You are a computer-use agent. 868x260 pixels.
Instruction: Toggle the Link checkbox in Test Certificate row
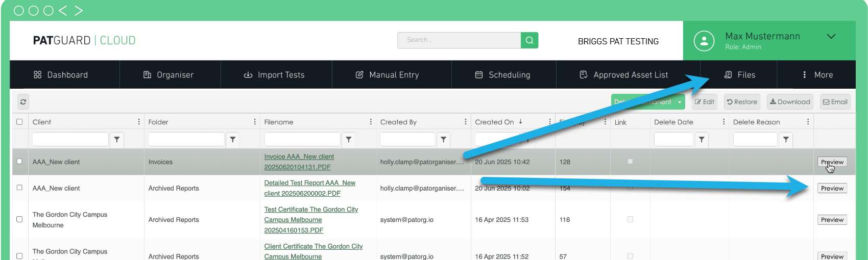tap(630, 219)
